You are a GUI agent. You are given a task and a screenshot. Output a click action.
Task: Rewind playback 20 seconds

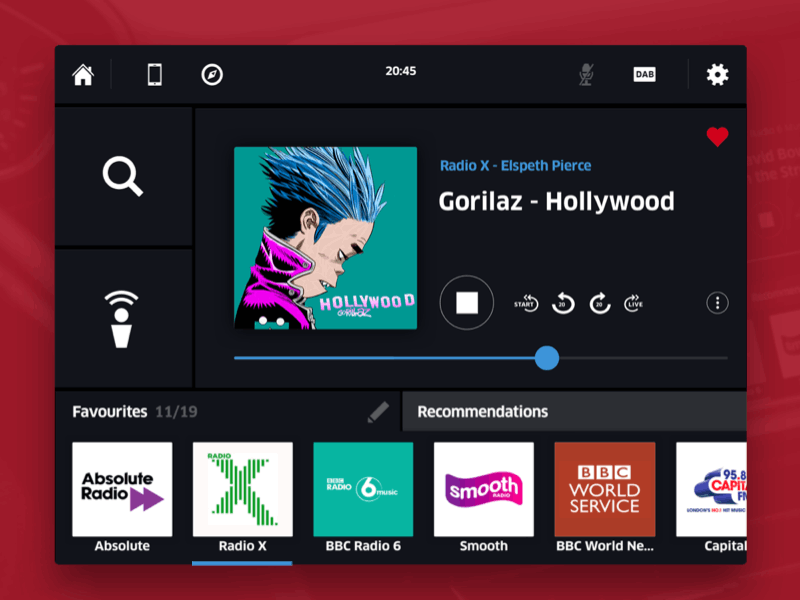click(x=563, y=302)
